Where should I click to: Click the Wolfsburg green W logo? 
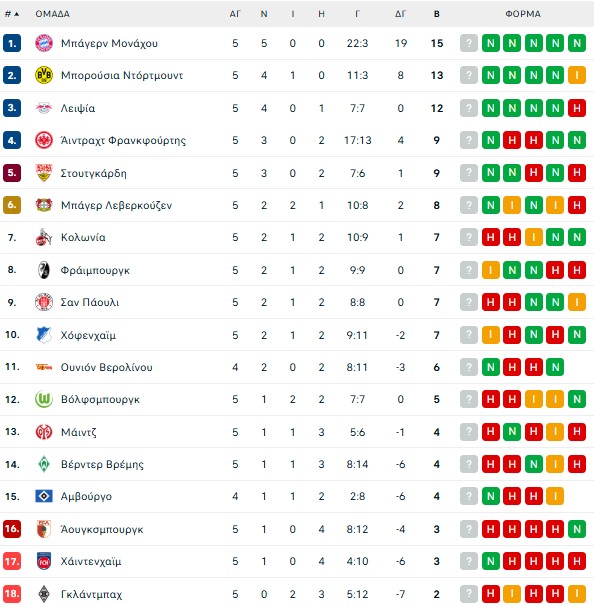pos(44,399)
